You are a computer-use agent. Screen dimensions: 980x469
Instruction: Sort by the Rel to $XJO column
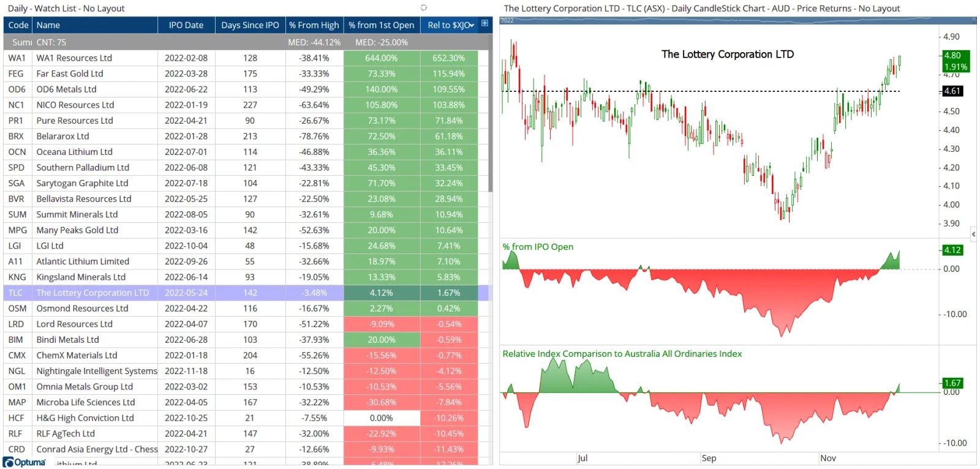tap(450, 25)
